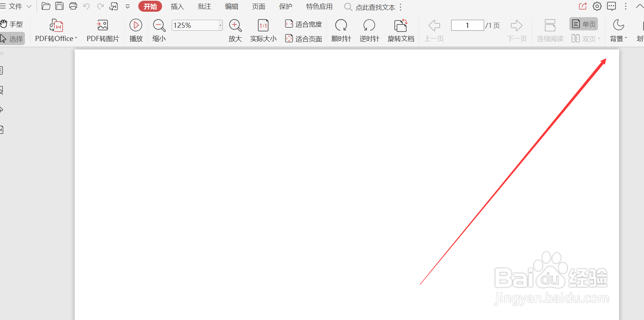Click the feedback chat bubble icon
The width and height of the screenshot is (644, 320).
611,6
